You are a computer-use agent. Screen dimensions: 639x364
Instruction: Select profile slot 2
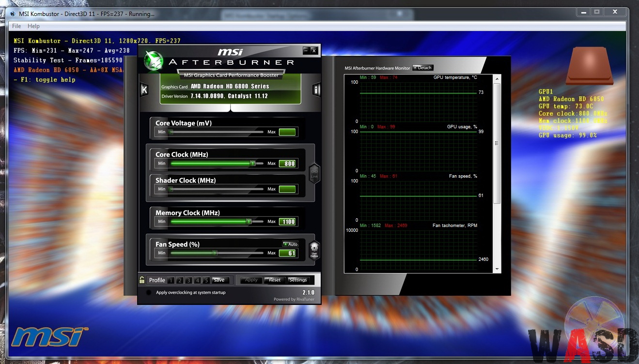coord(179,280)
